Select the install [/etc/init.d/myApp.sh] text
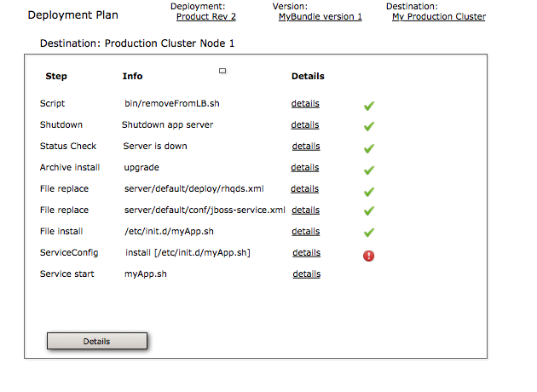 pyautogui.click(x=188, y=252)
